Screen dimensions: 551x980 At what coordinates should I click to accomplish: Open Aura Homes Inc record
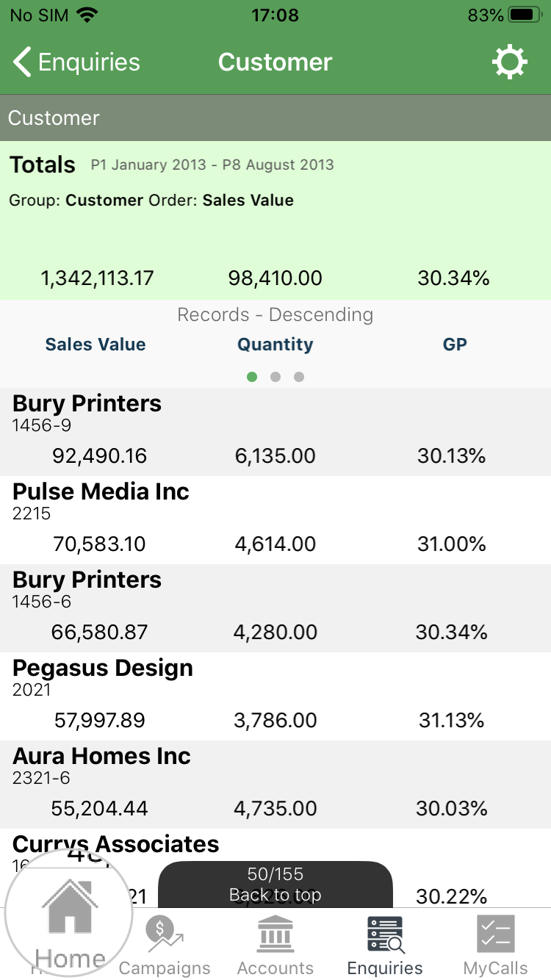point(275,785)
